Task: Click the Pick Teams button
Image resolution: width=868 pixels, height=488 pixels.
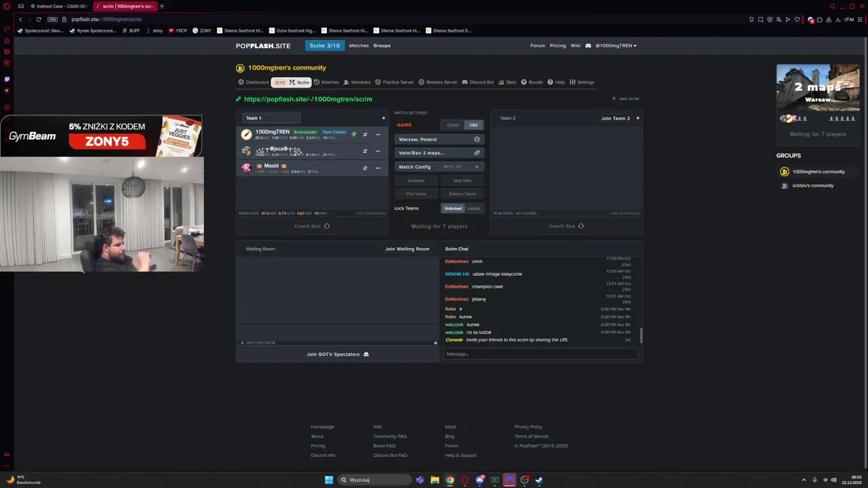Action: [416, 194]
